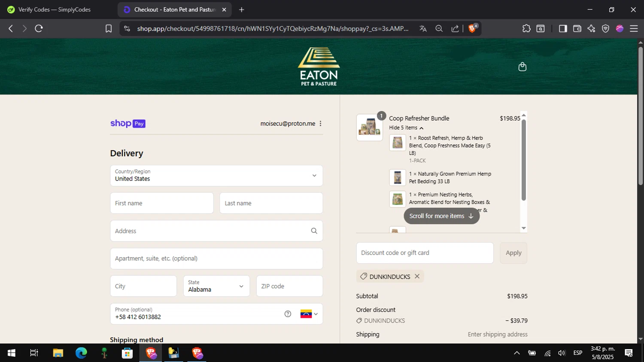644x362 pixels.
Task: Open Brave VPN shield icon
Action: (x=605, y=29)
